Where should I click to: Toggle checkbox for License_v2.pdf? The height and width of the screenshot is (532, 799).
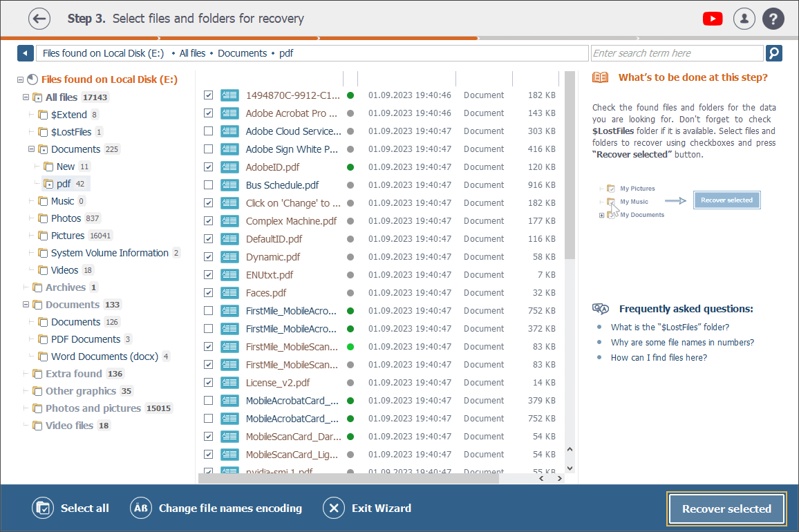pos(208,383)
